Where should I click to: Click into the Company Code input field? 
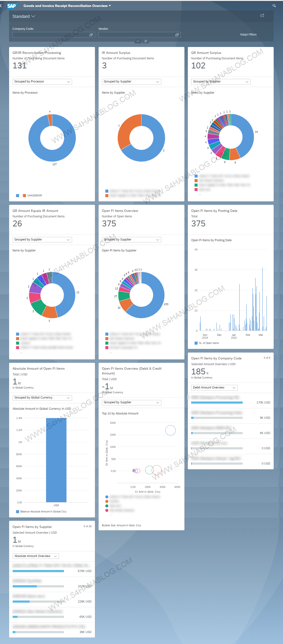[50, 35]
